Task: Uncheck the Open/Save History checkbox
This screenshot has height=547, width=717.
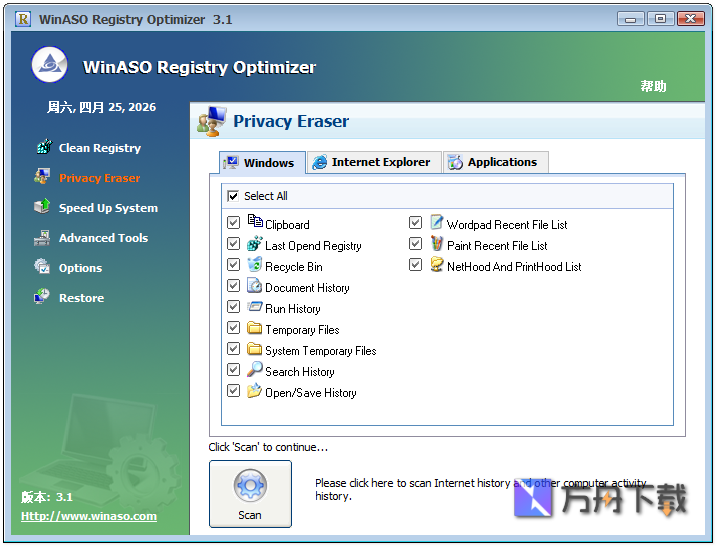Action: (x=233, y=391)
